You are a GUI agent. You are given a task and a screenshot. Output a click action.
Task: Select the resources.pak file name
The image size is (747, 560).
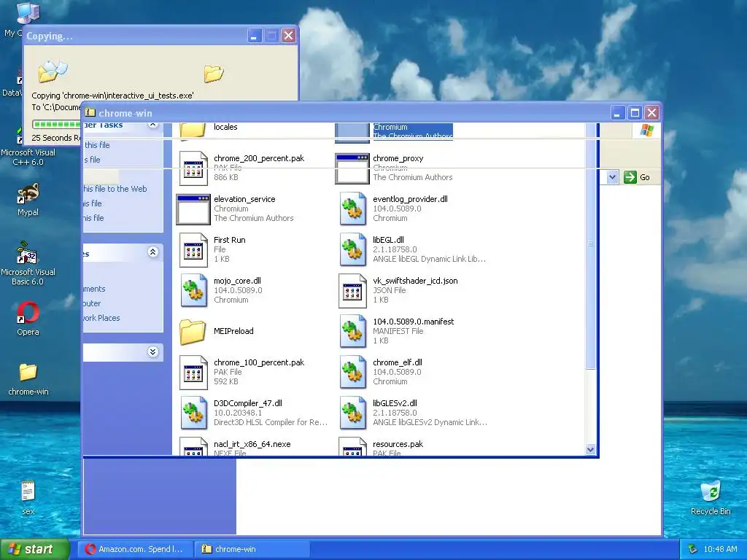pyautogui.click(x=398, y=444)
